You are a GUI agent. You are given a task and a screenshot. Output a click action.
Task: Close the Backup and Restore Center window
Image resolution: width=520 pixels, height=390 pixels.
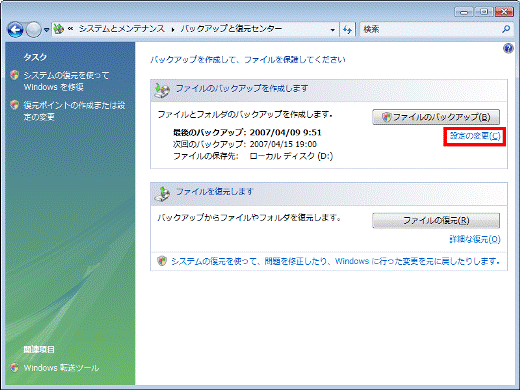click(x=504, y=12)
